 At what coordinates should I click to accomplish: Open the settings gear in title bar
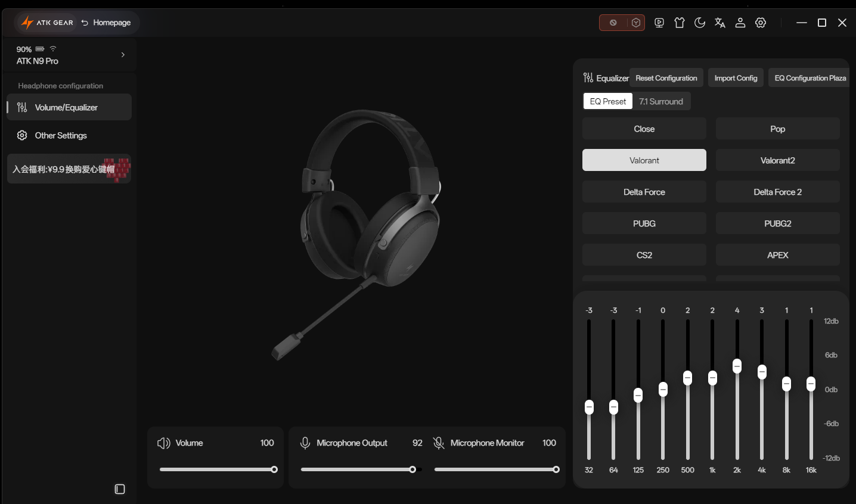click(761, 23)
